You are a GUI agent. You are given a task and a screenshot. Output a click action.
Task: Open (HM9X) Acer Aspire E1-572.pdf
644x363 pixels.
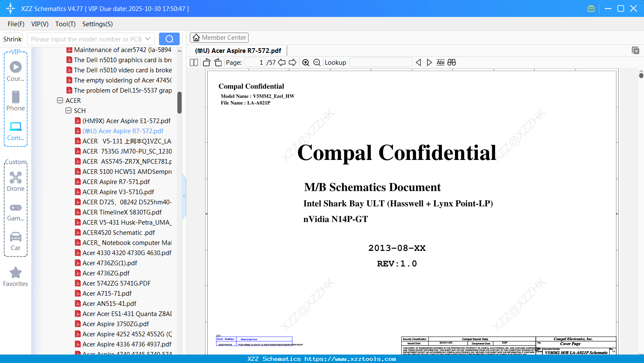click(x=126, y=121)
